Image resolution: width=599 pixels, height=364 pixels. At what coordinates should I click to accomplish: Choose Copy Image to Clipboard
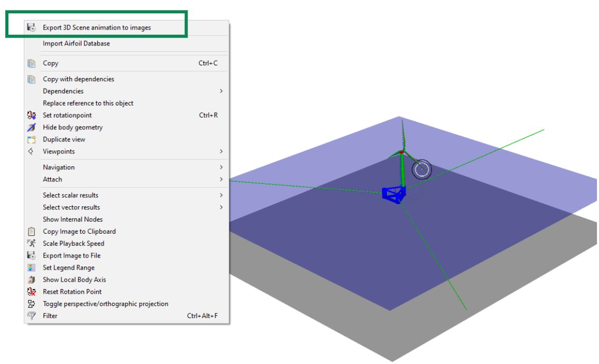point(79,232)
